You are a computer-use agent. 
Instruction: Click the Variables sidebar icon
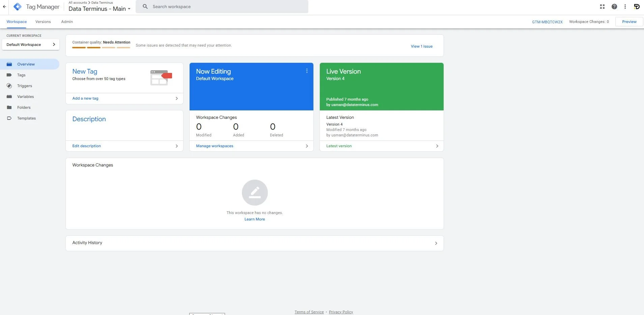9,97
